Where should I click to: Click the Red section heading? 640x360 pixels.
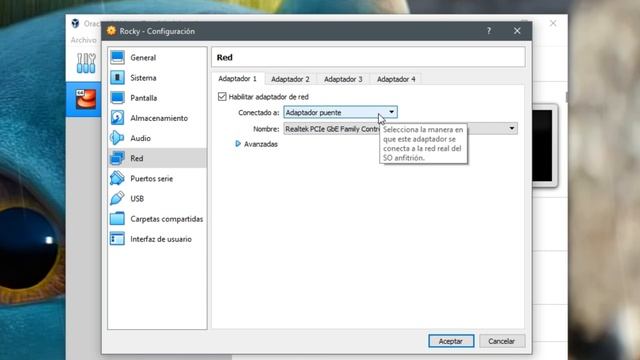224,58
